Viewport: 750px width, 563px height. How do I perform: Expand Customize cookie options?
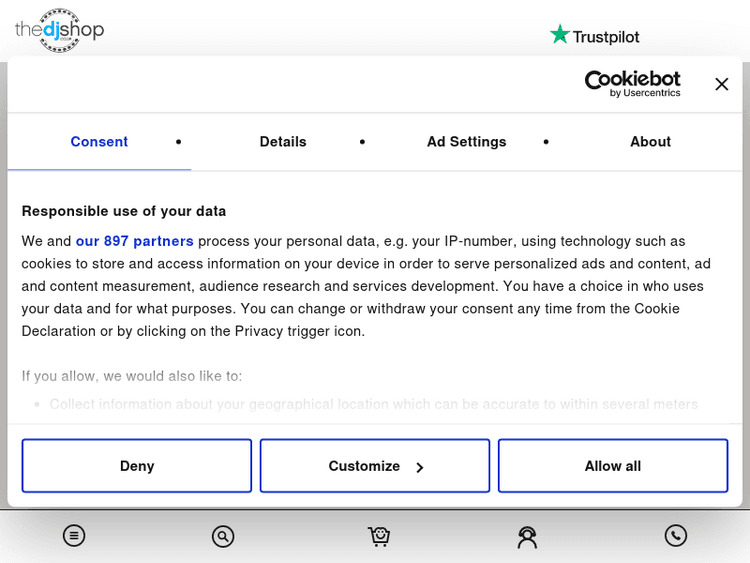pyautogui.click(x=375, y=466)
